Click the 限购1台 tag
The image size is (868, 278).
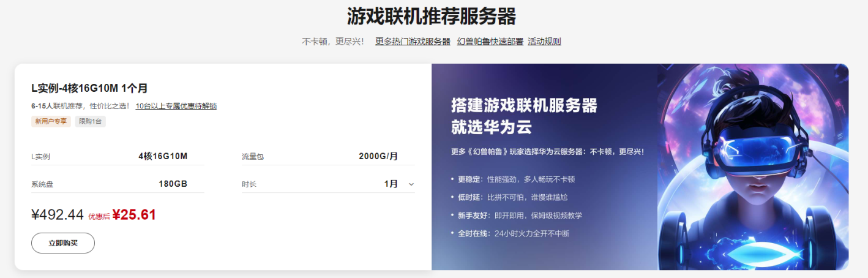[x=91, y=121]
